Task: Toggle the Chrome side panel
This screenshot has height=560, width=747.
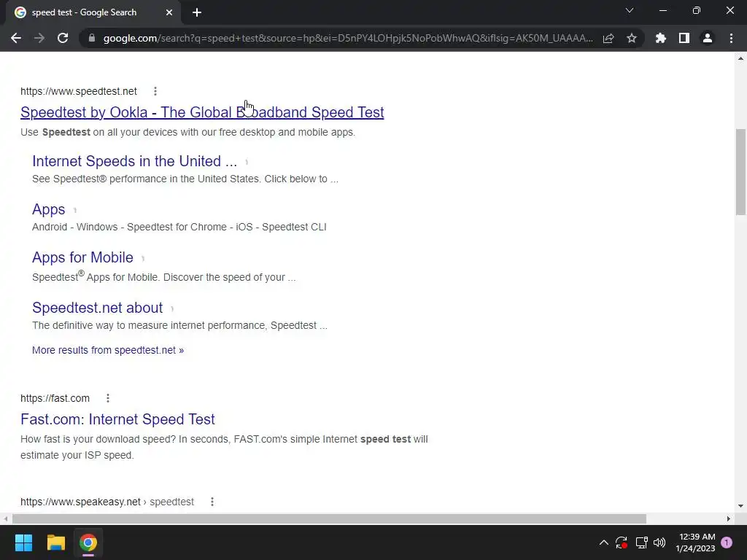Action: (x=684, y=38)
